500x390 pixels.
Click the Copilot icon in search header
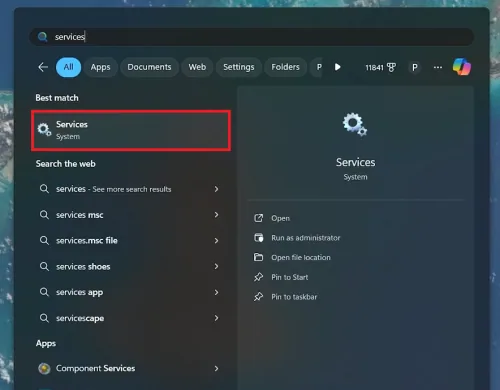tap(462, 67)
